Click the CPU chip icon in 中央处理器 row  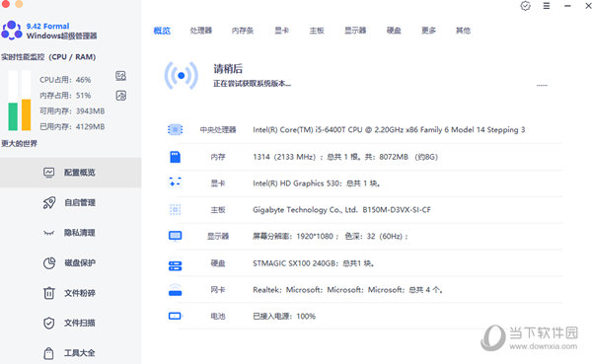tap(176, 130)
